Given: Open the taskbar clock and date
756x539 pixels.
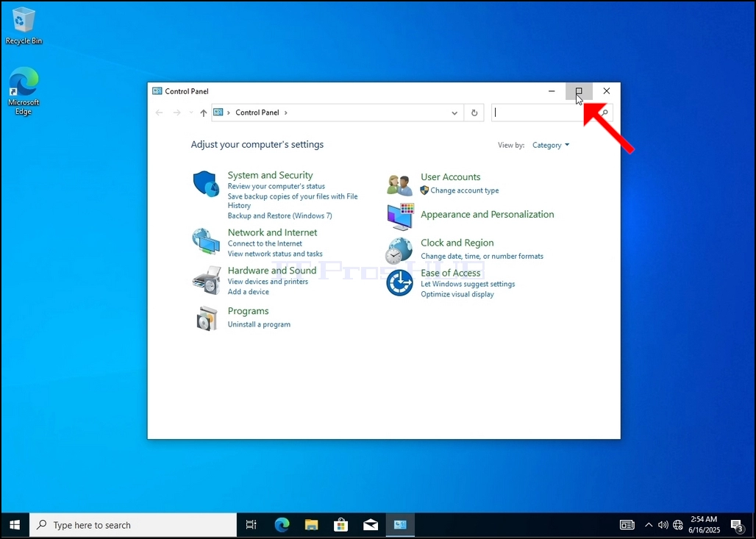Looking at the screenshot, I should [704, 525].
